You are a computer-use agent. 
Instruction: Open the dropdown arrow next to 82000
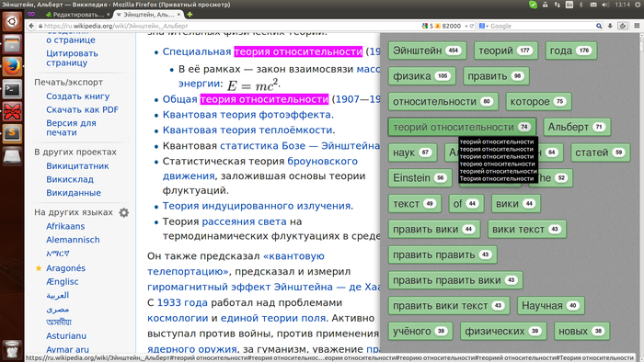coord(466,26)
